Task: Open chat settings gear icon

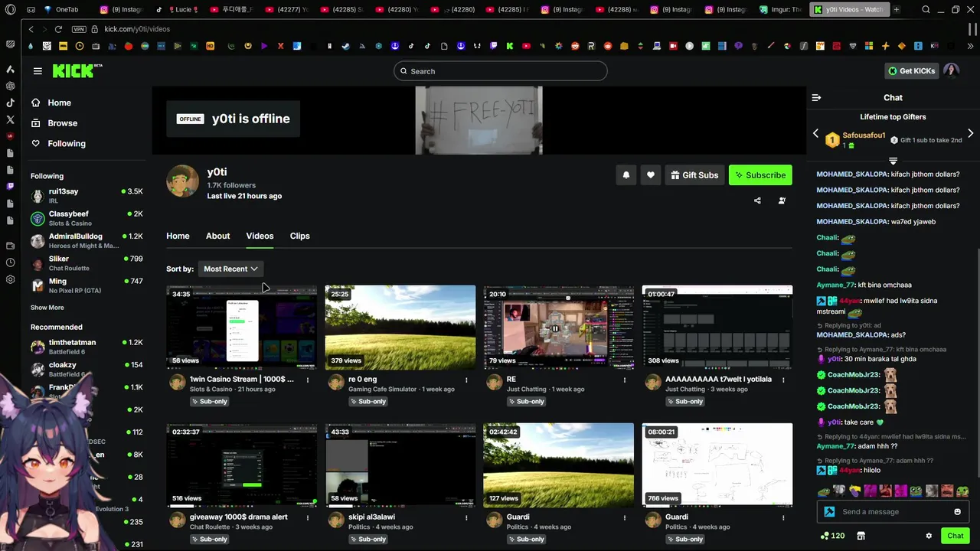Action: point(929,536)
